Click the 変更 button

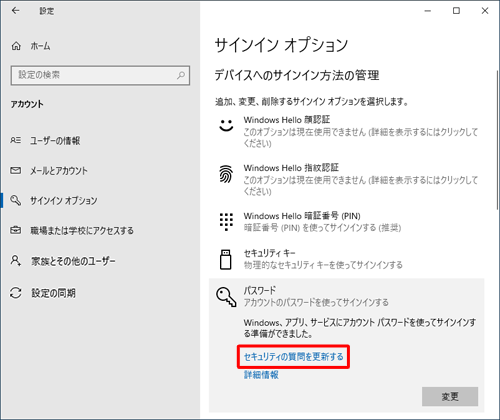pyautogui.click(x=450, y=396)
